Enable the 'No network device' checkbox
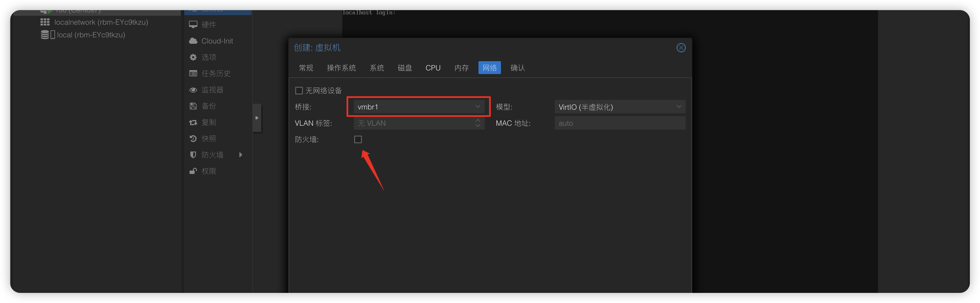 pos(299,91)
